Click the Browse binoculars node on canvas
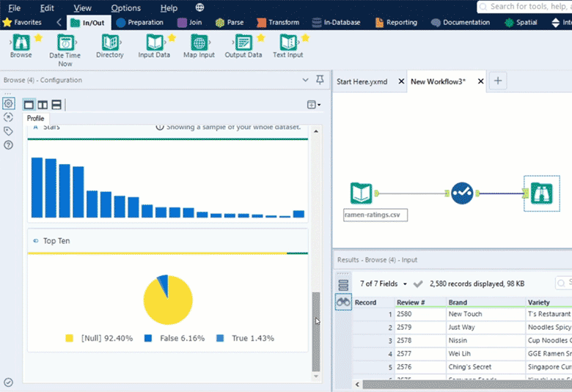This screenshot has width=572, height=392. click(x=541, y=193)
